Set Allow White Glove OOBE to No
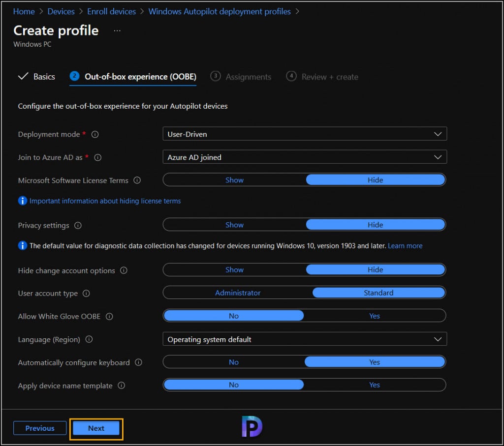Image resolution: width=504 pixels, height=446 pixels. (234, 316)
